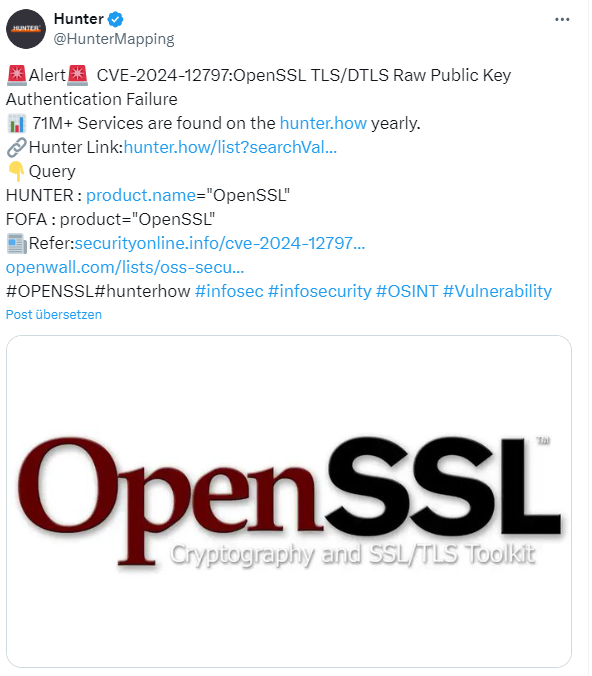592x676 pixels.
Task: Click the Hunter display name
Action: (79, 19)
